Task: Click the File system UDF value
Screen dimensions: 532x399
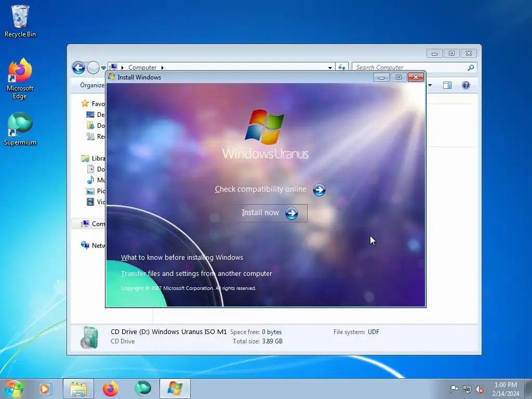Action: [374, 332]
